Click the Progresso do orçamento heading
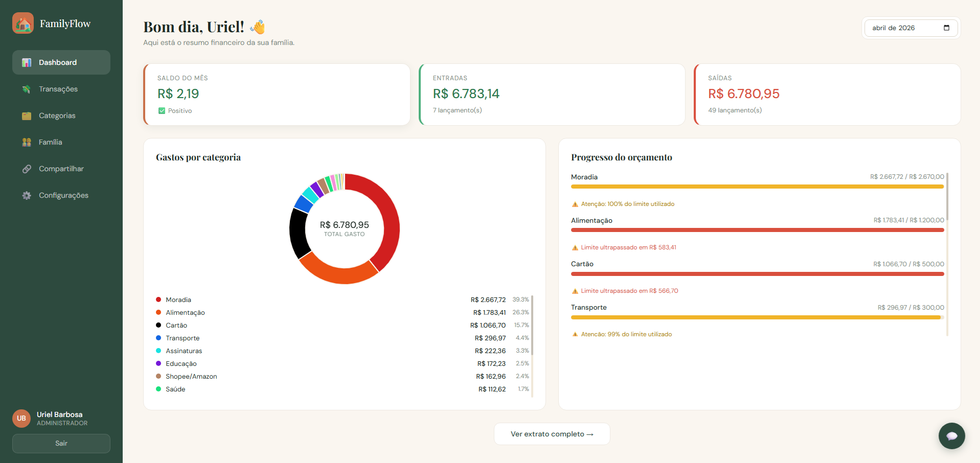Screen dimensions: 980x463 coord(622,157)
